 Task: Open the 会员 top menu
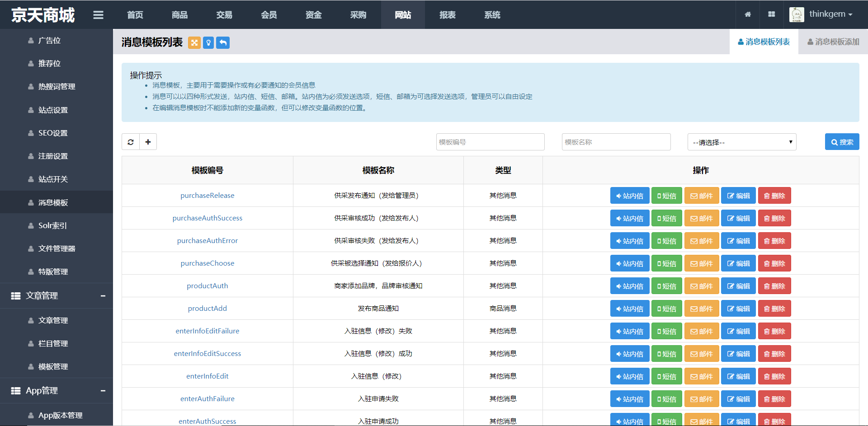point(269,15)
